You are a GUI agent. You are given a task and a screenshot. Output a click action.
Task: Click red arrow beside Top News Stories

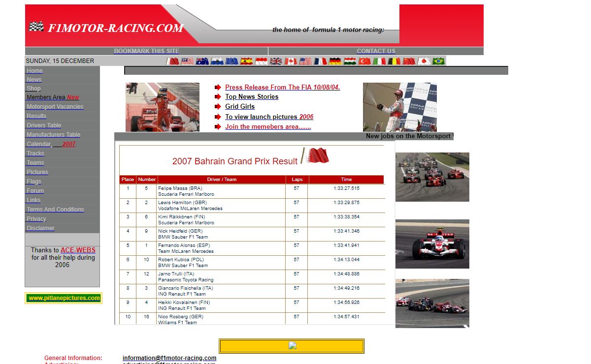tap(218, 97)
